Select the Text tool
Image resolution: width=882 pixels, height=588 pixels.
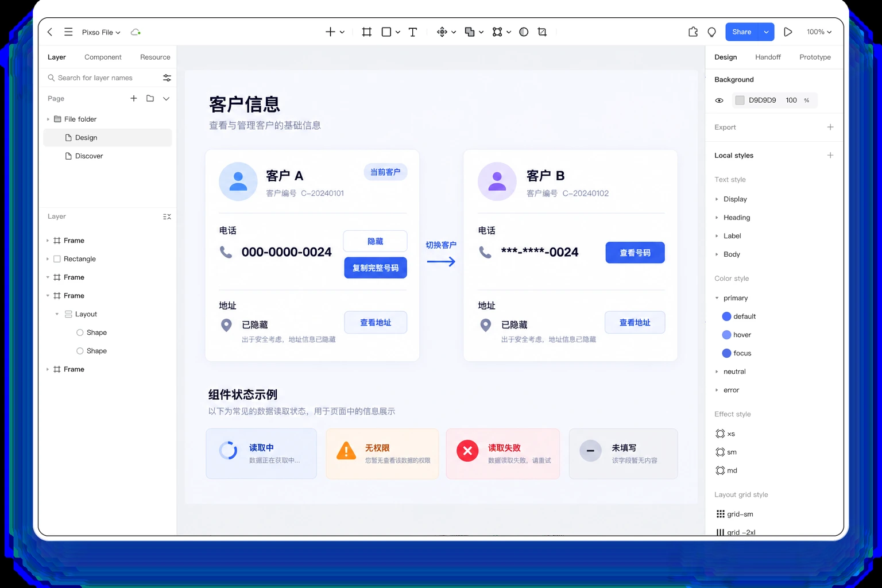point(413,32)
